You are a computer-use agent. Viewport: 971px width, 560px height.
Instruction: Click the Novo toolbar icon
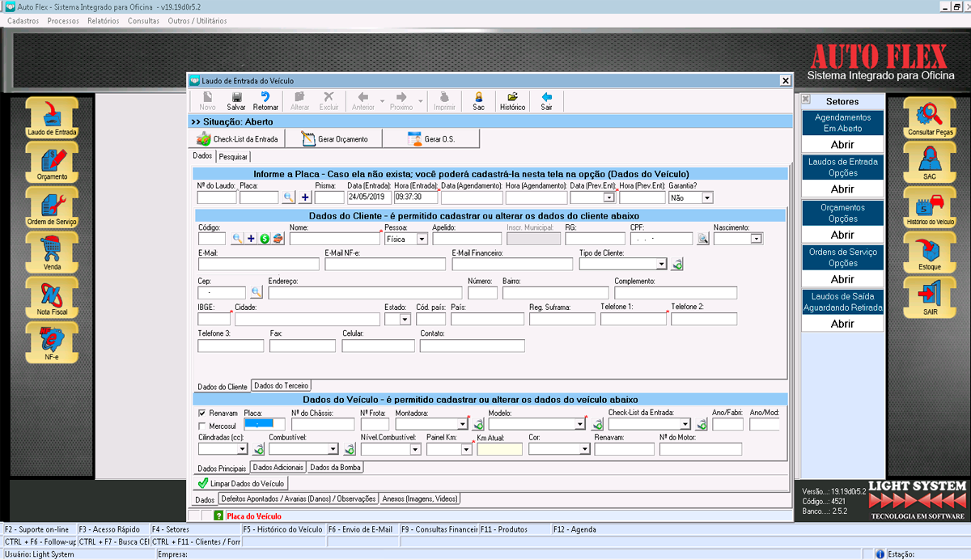pyautogui.click(x=207, y=101)
